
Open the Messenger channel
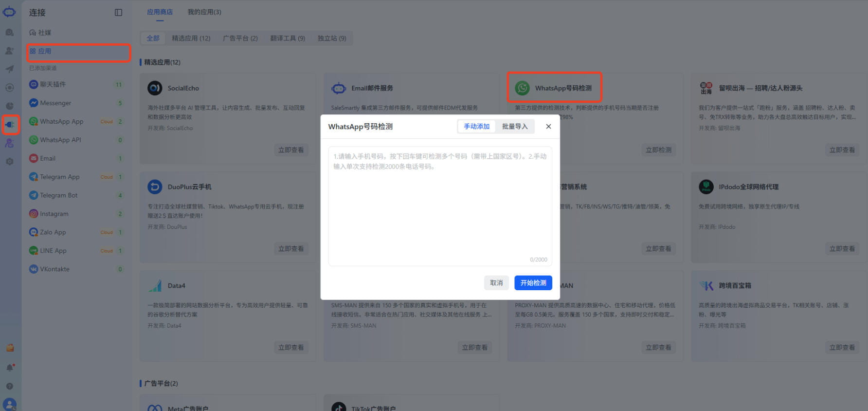pos(77,103)
